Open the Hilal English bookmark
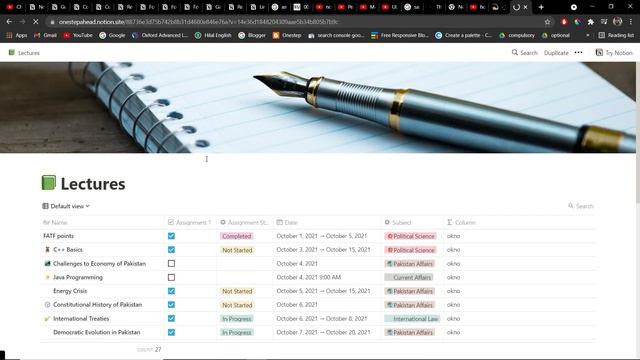 (x=213, y=36)
